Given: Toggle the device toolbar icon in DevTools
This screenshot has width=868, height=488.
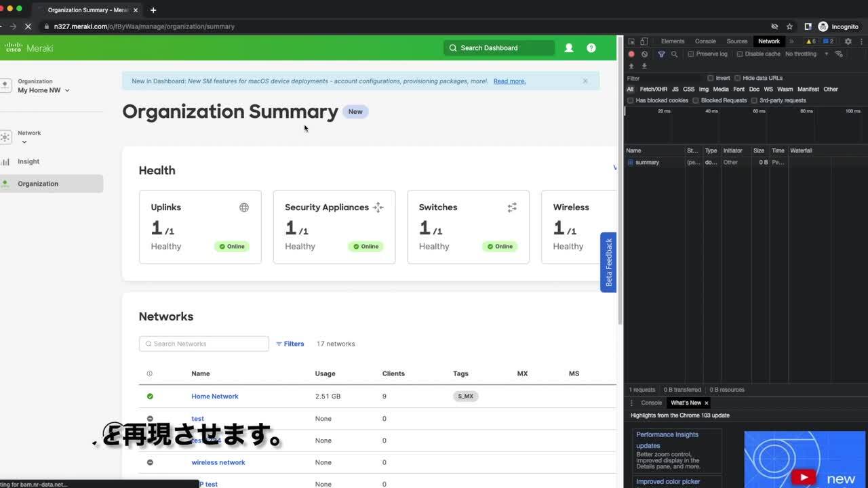Looking at the screenshot, I should [x=644, y=41].
